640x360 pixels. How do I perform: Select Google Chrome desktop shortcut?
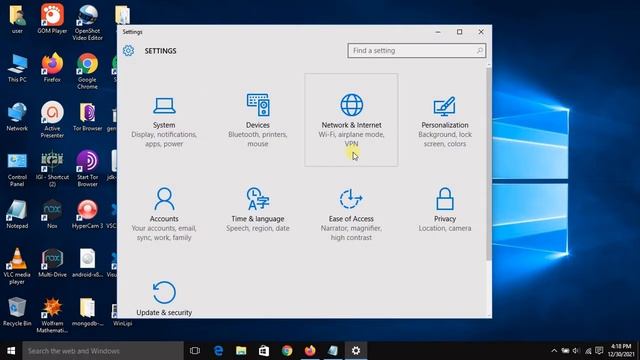coord(87,71)
